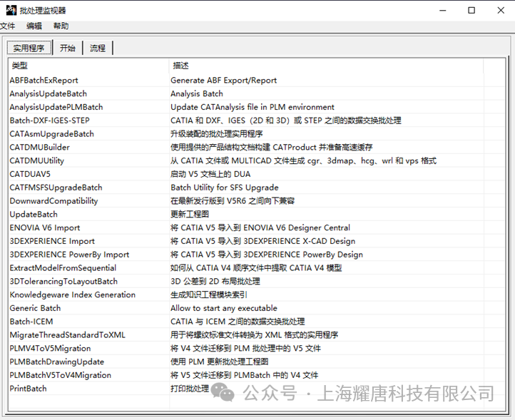
Task: Click description '3D 公差到 2D 布局批处理'
Action: point(215,282)
